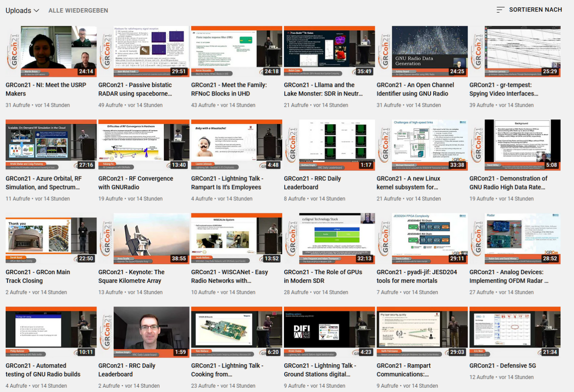Click title 'GRCon21 - NI: Meet the USRP Makers'
The image size is (574, 392).
(x=46, y=89)
